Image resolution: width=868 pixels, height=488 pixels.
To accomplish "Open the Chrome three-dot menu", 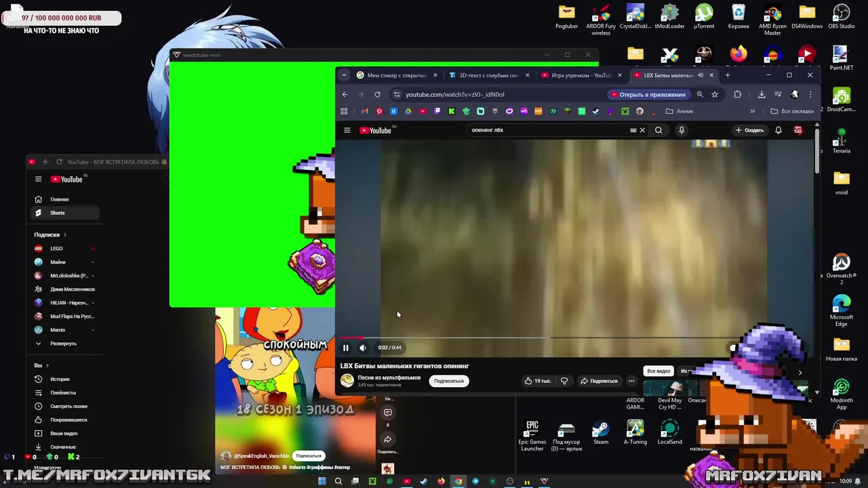I will 810,94.
